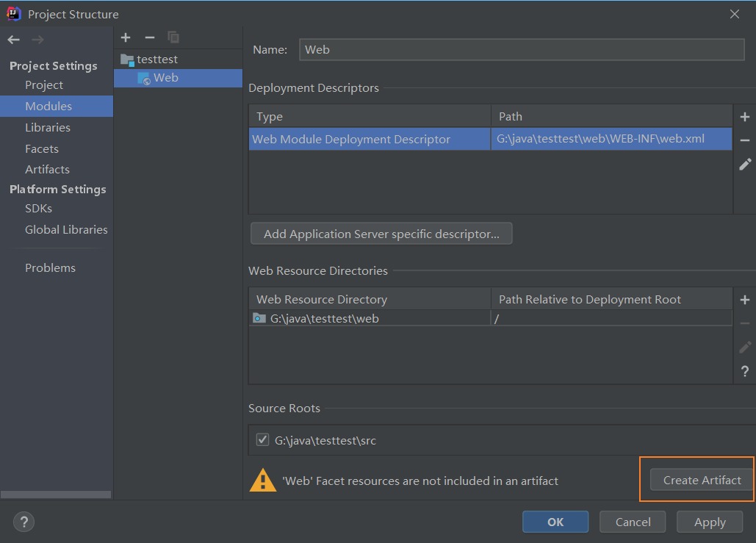The width and height of the screenshot is (756, 543).
Task: Click Add Application Server specific descriptor button
Action: [x=381, y=234]
